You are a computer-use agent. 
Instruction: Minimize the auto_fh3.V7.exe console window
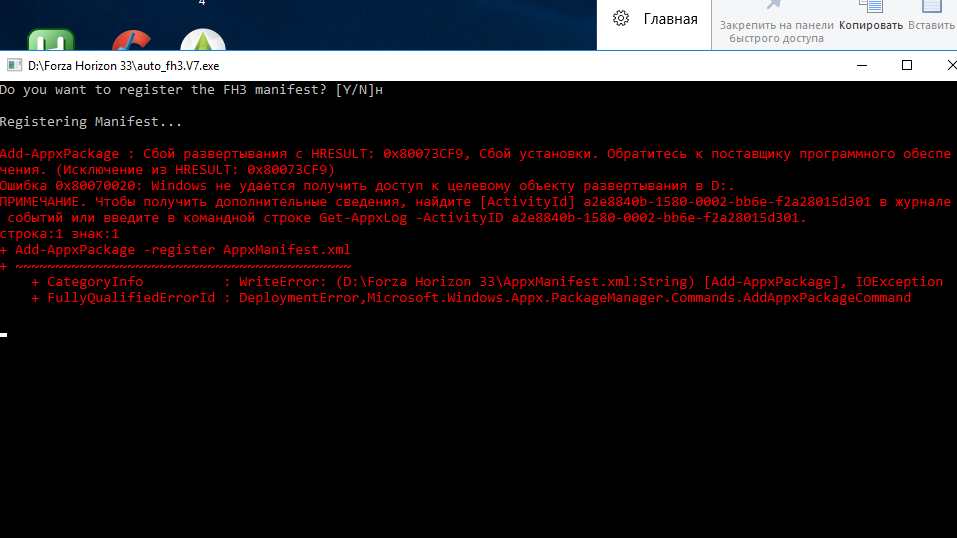(862, 65)
